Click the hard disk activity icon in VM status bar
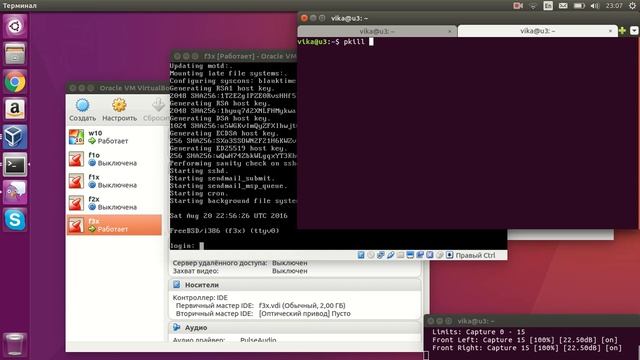 click(x=361, y=255)
